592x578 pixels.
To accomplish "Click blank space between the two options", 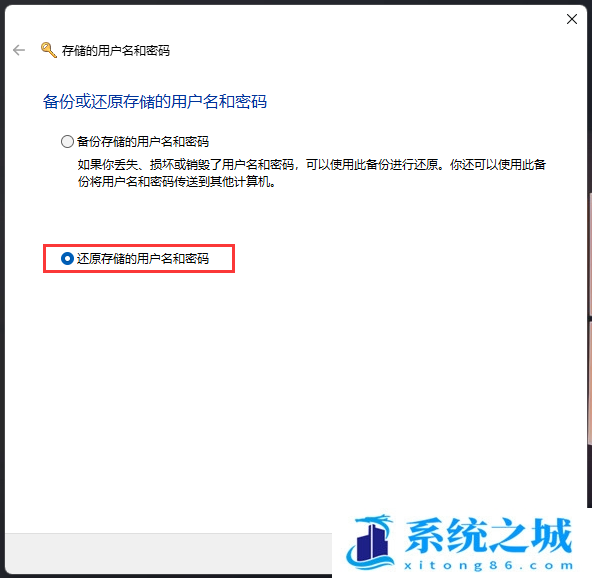I will pyautogui.click(x=294, y=217).
